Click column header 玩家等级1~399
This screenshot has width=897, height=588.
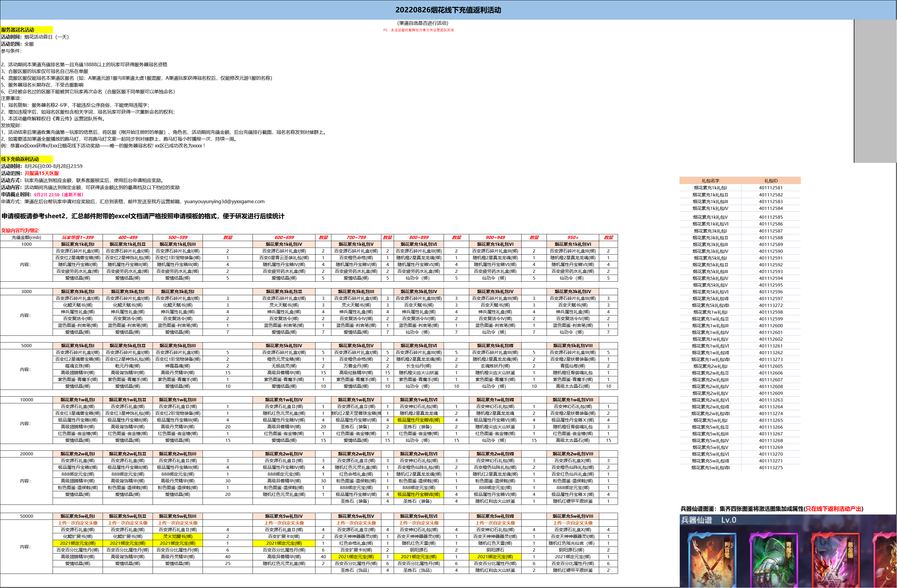pyautogui.click(x=78, y=238)
